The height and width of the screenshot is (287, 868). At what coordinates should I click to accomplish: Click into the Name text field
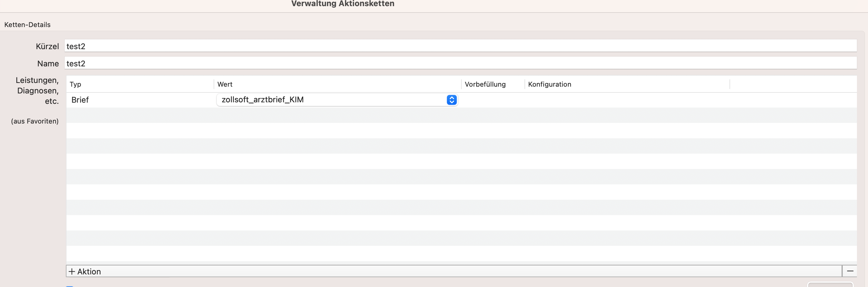(460, 63)
